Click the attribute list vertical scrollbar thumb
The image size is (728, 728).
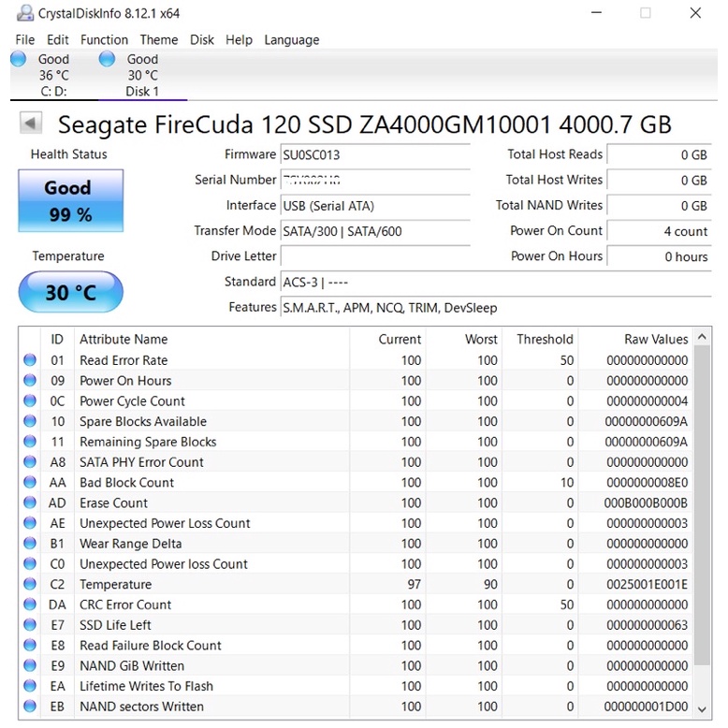702,506
